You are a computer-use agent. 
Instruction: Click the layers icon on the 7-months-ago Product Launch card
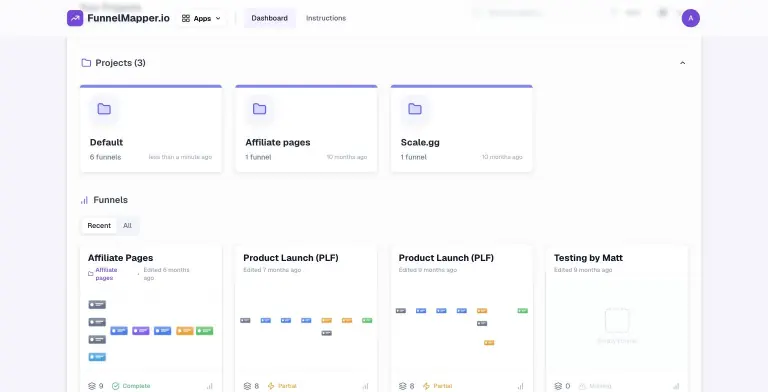click(x=247, y=386)
